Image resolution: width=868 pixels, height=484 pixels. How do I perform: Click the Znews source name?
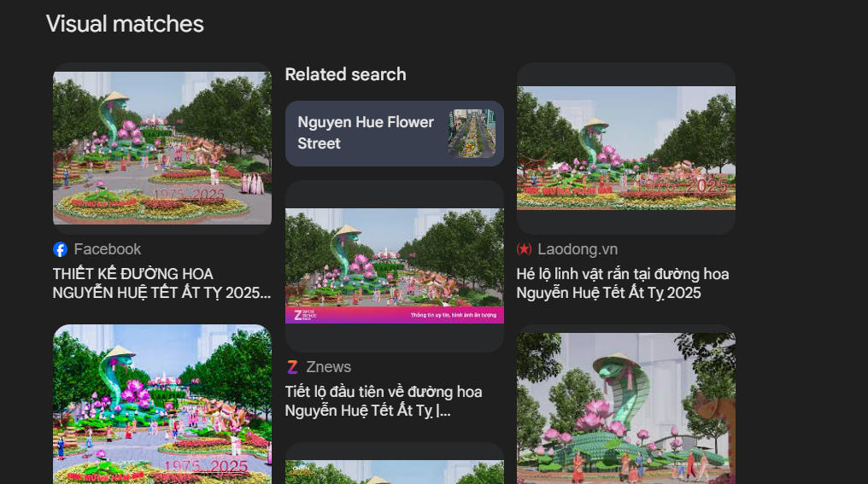click(x=329, y=367)
